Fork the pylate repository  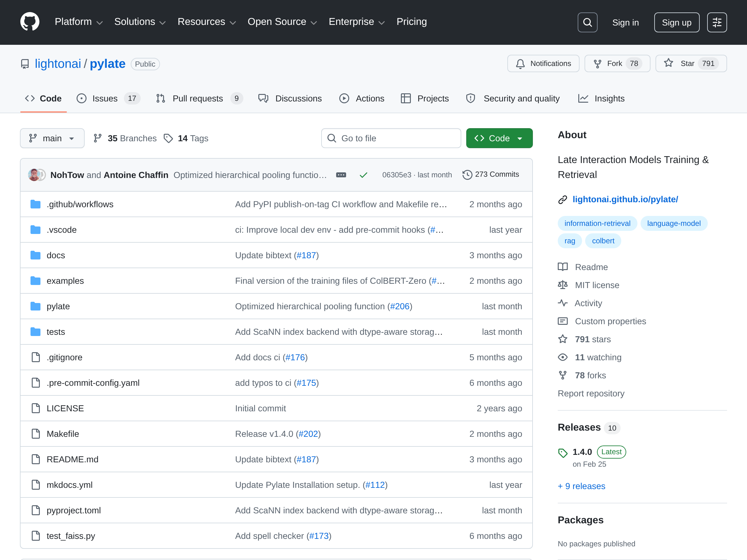click(x=617, y=63)
